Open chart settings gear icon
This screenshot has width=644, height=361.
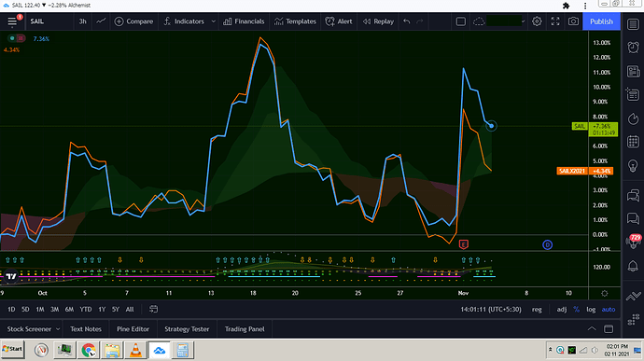coord(537,21)
